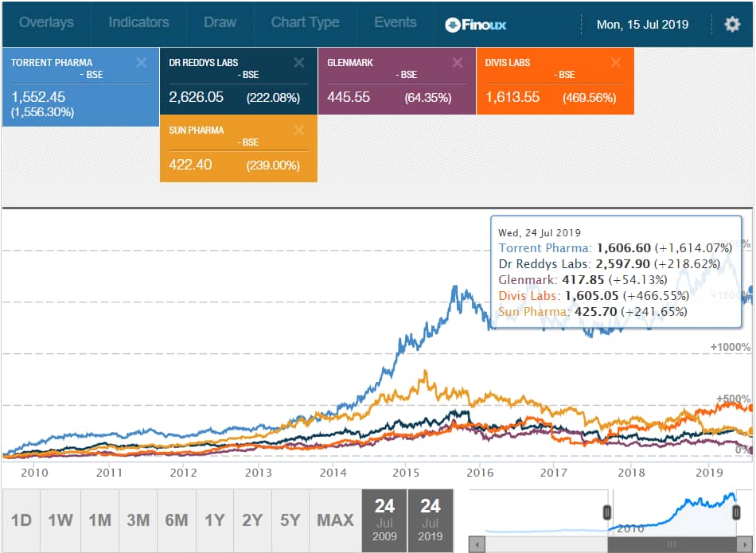This screenshot has width=756, height=553.
Task: Open the settings gear icon
Action: (732, 24)
